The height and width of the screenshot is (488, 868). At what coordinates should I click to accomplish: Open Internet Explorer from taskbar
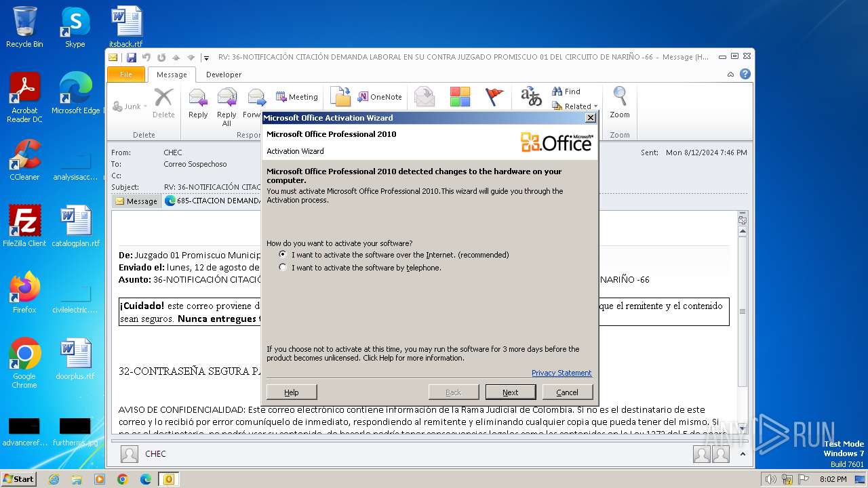tap(54, 479)
